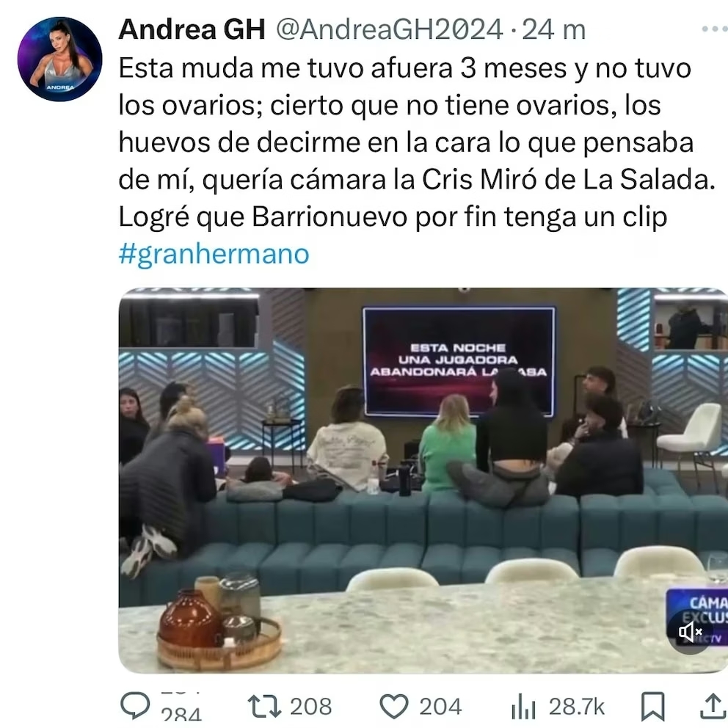Click the 204 likes count
Screen dimensions: 728x728
pyautogui.click(x=440, y=707)
